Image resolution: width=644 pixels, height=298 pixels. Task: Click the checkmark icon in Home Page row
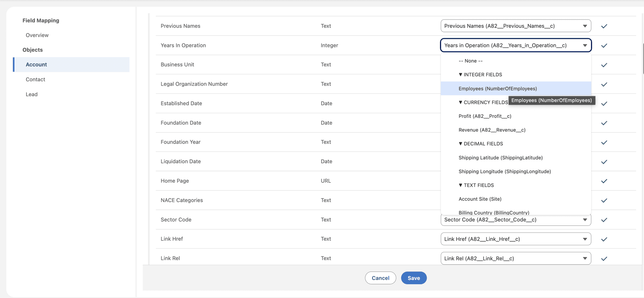tap(604, 181)
